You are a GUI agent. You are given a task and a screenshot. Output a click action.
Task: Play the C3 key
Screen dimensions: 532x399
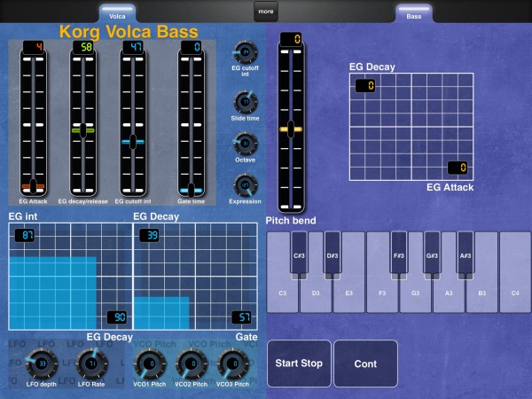point(282,293)
